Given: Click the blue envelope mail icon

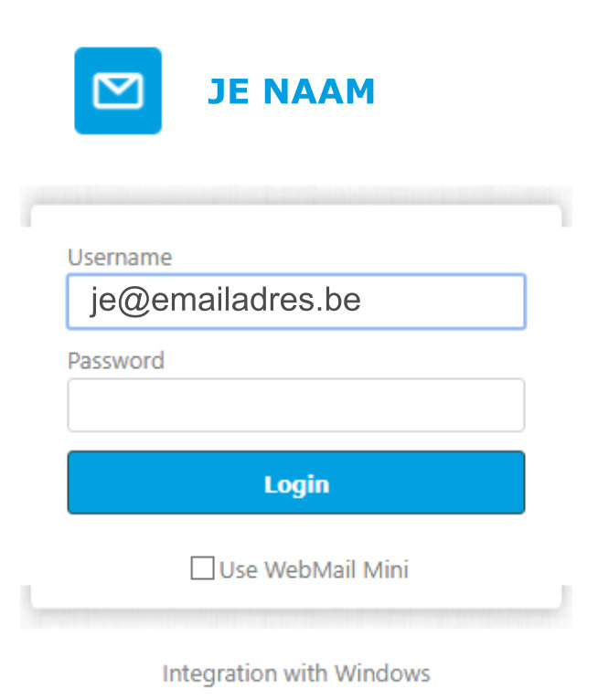Looking at the screenshot, I should 118,90.
